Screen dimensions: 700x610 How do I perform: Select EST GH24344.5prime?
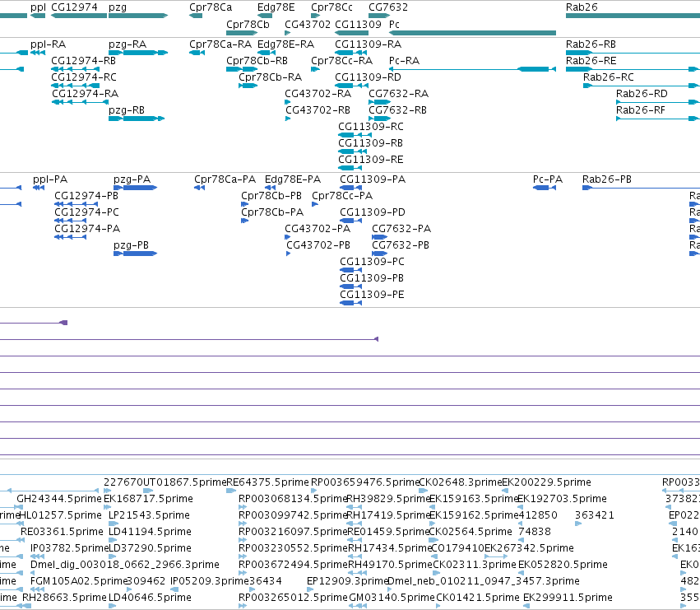click(x=20, y=507)
